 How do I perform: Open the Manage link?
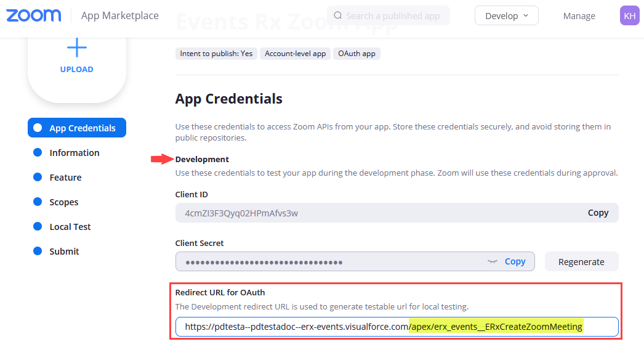click(x=579, y=16)
